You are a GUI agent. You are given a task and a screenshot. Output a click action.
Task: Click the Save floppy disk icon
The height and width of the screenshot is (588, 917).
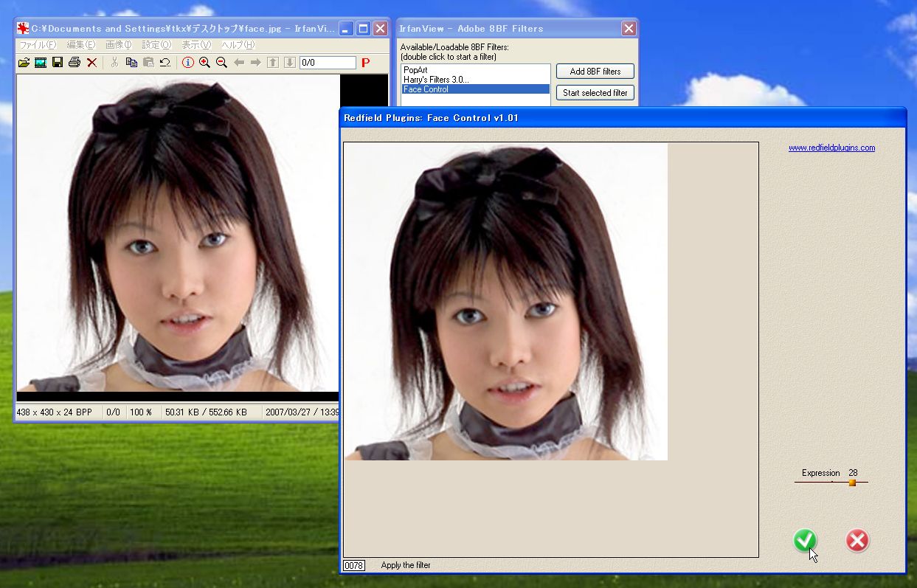pyautogui.click(x=58, y=63)
